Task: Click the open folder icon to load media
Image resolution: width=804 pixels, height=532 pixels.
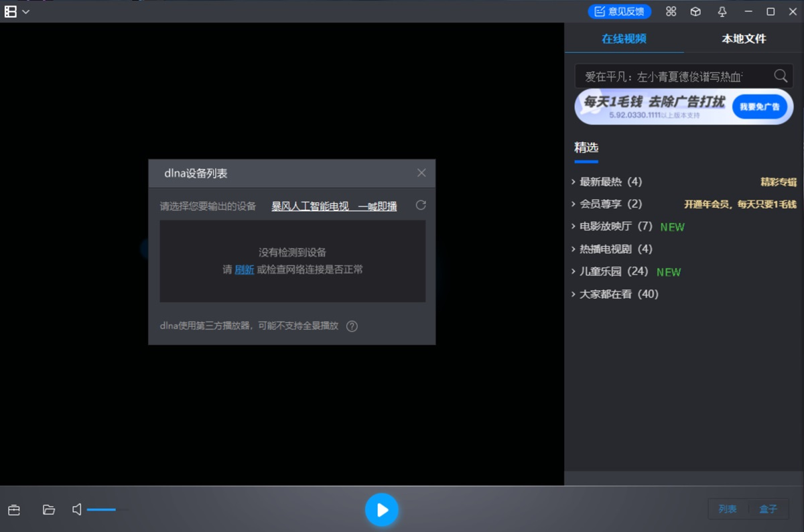Action: [x=48, y=509]
